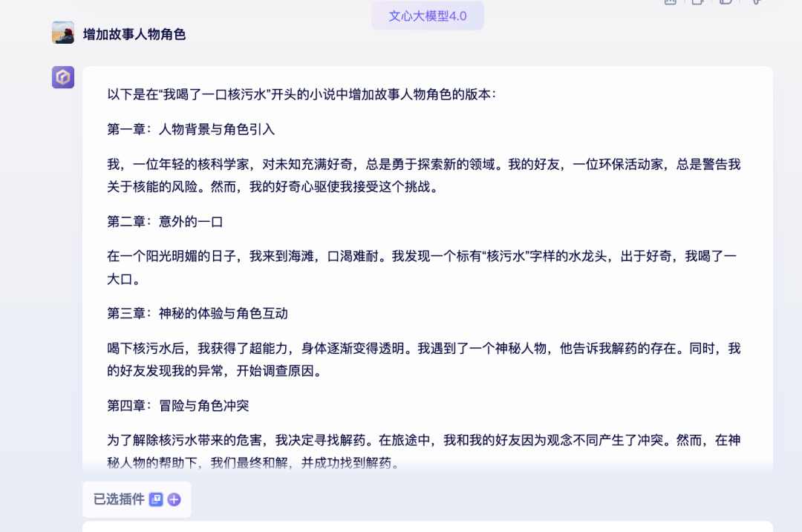This screenshot has height=532, width=802.
Task: Click the intro line 以下是在“我喝了一口核污水”开头
Action: (x=301, y=94)
